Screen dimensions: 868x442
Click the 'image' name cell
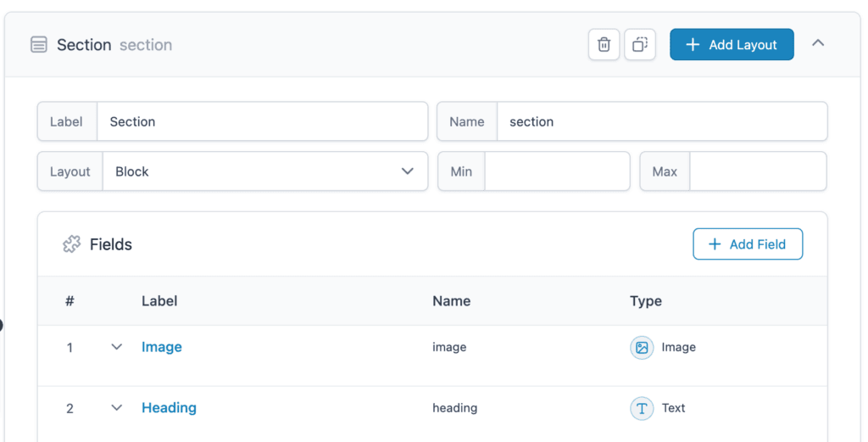click(449, 347)
